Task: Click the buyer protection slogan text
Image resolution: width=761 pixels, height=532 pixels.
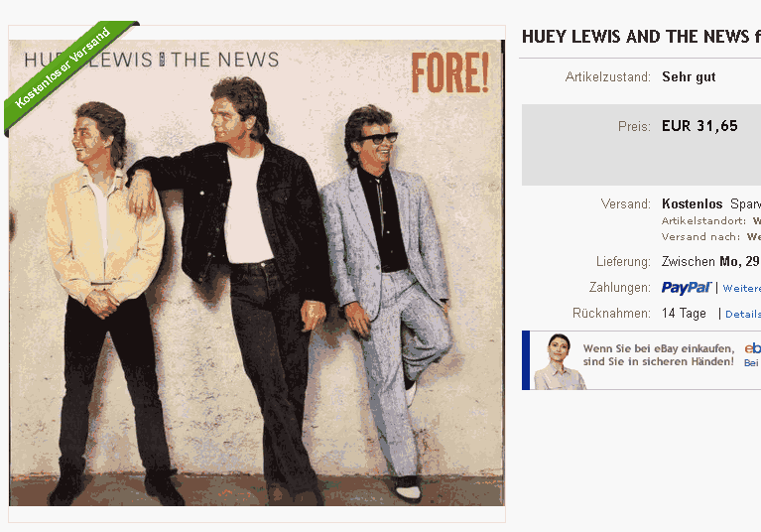Action: pos(659,354)
